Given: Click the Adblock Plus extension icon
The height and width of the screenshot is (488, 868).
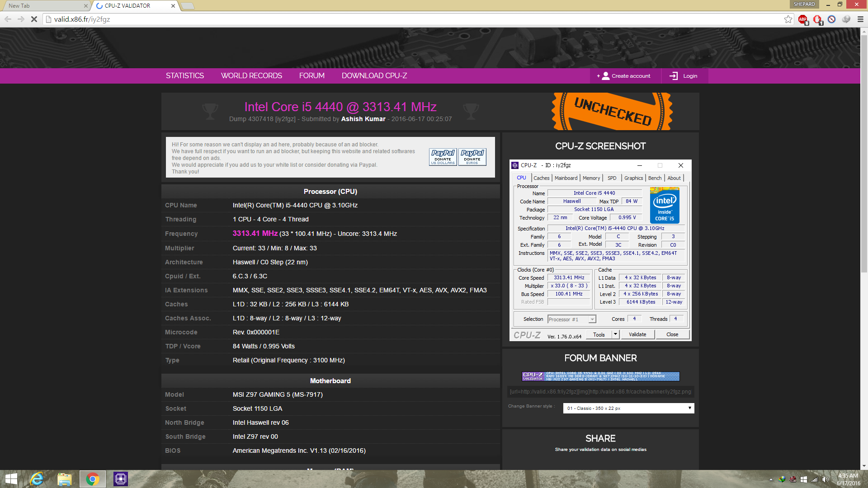Looking at the screenshot, I should click(803, 19).
